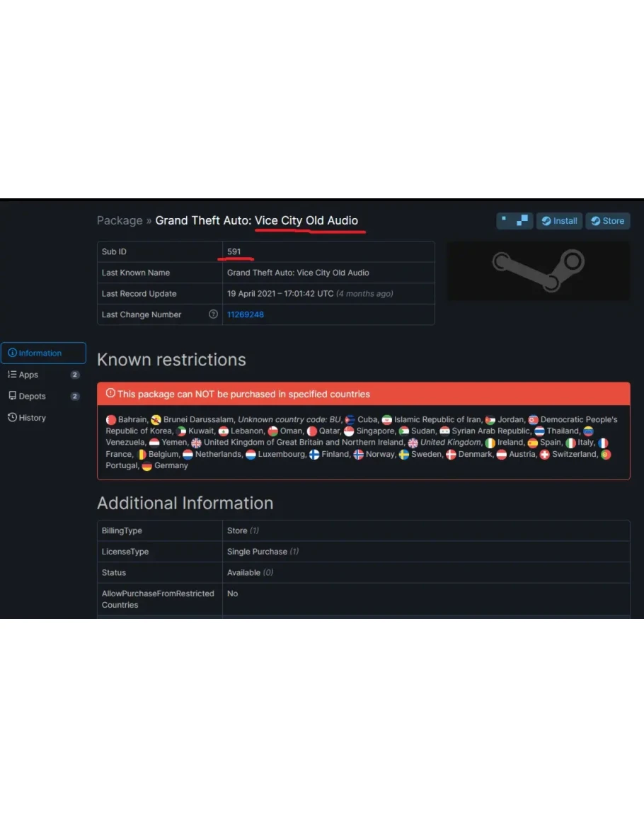Click the Norway flag icon
The image size is (644, 818).
(359, 455)
